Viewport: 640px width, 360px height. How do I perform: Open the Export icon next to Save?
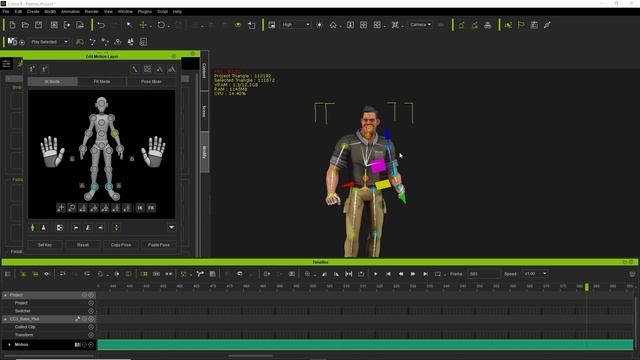[67, 25]
